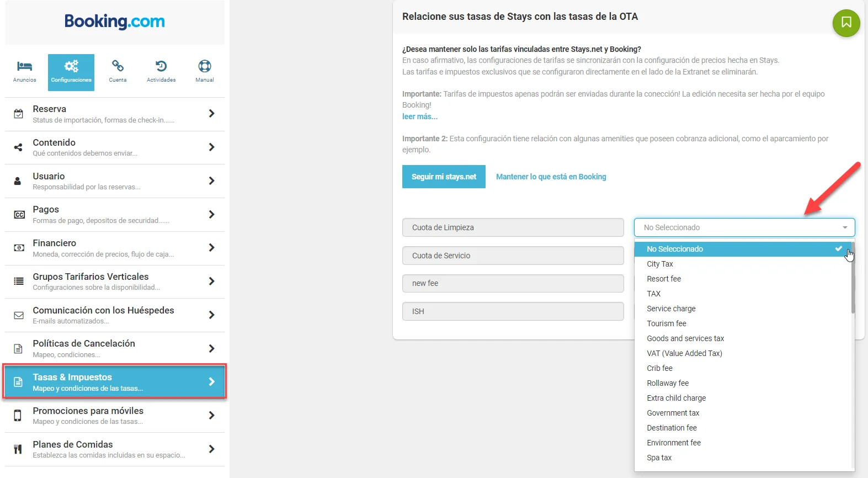The height and width of the screenshot is (478, 868).
Task: Expand Comunicación con los Huéspedes chevron
Action: [x=211, y=315]
